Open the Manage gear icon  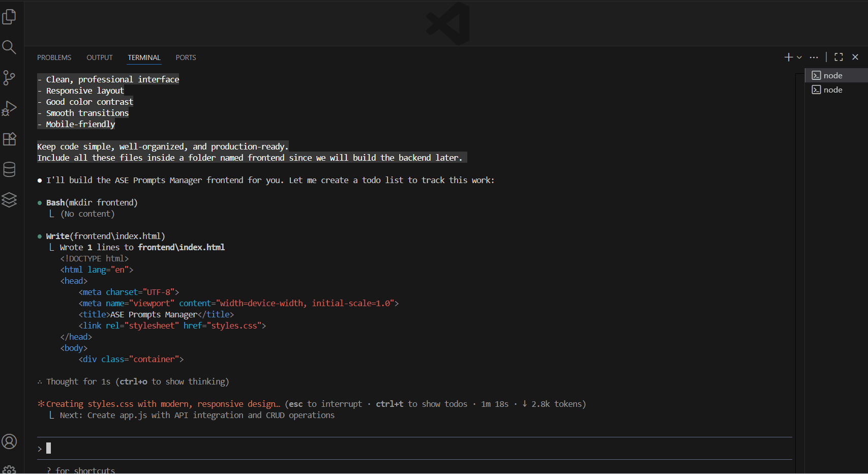click(x=9, y=469)
